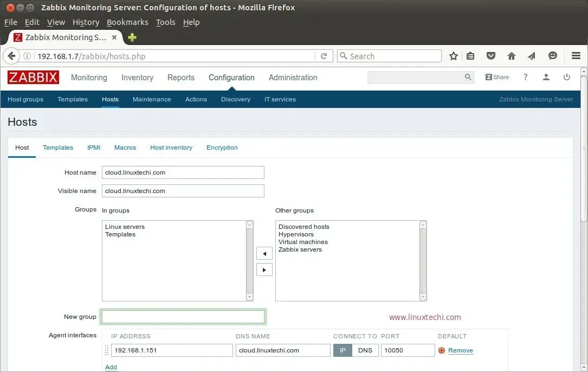This screenshot has width=588, height=372.
Task: Open Inventory main menu
Action: click(137, 78)
